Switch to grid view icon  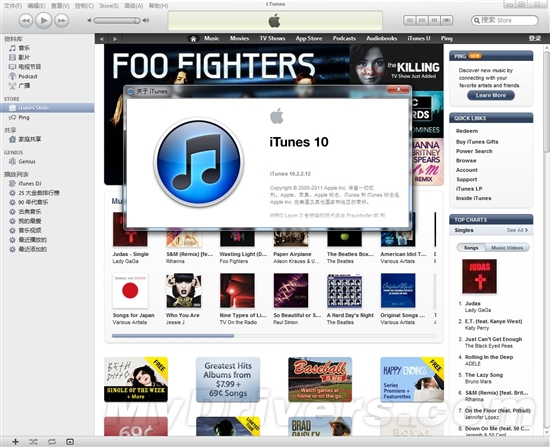(434, 20)
